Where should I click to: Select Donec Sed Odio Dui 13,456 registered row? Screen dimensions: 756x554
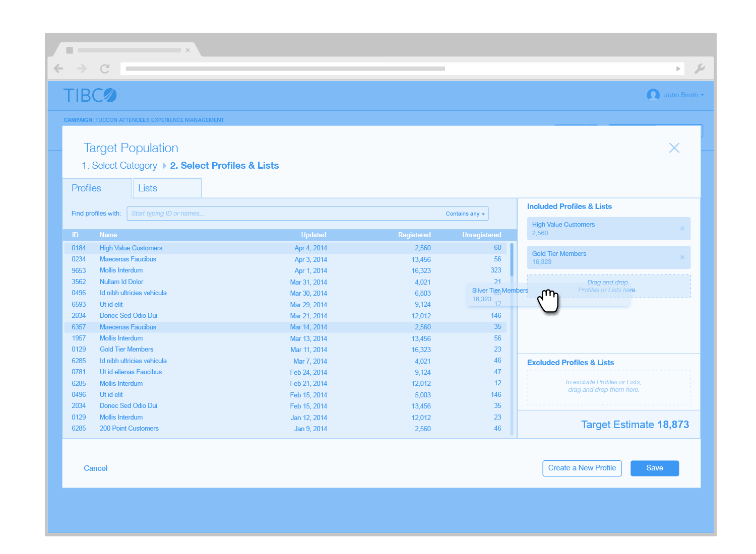click(286, 406)
